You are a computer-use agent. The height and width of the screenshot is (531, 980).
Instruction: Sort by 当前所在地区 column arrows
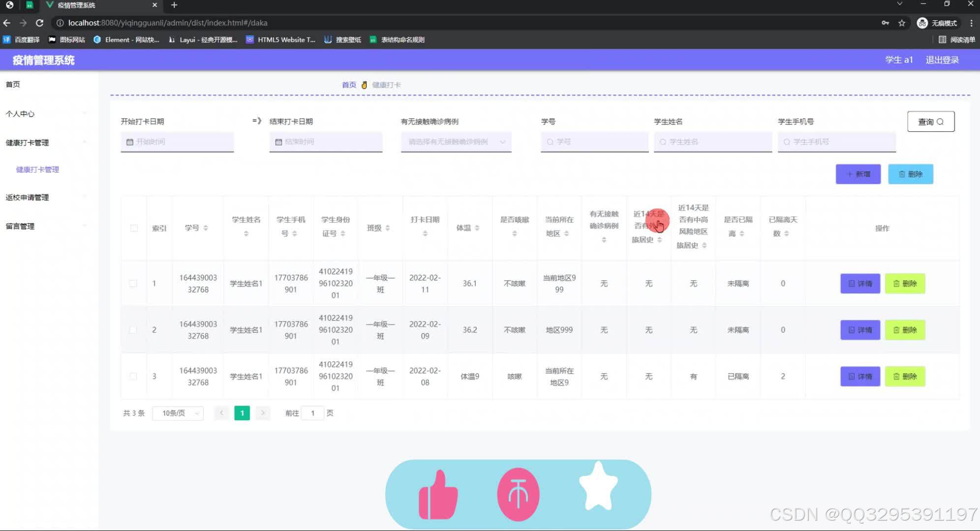point(566,234)
